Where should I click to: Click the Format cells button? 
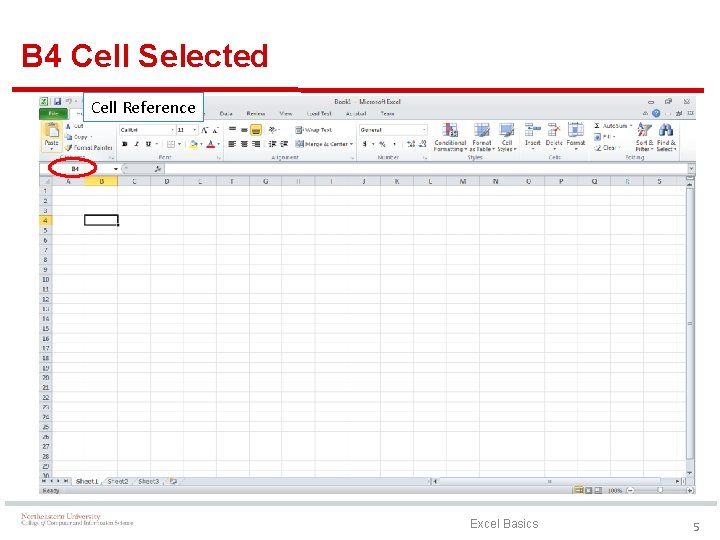(575, 137)
